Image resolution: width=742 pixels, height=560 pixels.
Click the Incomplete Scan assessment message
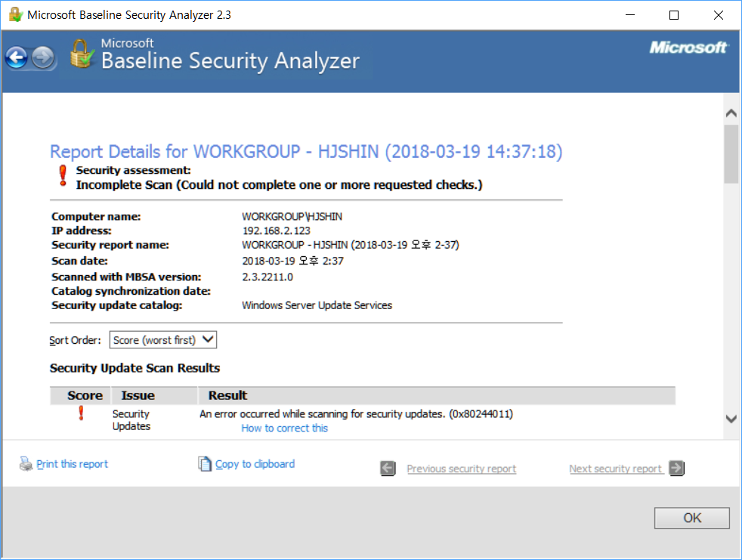click(280, 184)
